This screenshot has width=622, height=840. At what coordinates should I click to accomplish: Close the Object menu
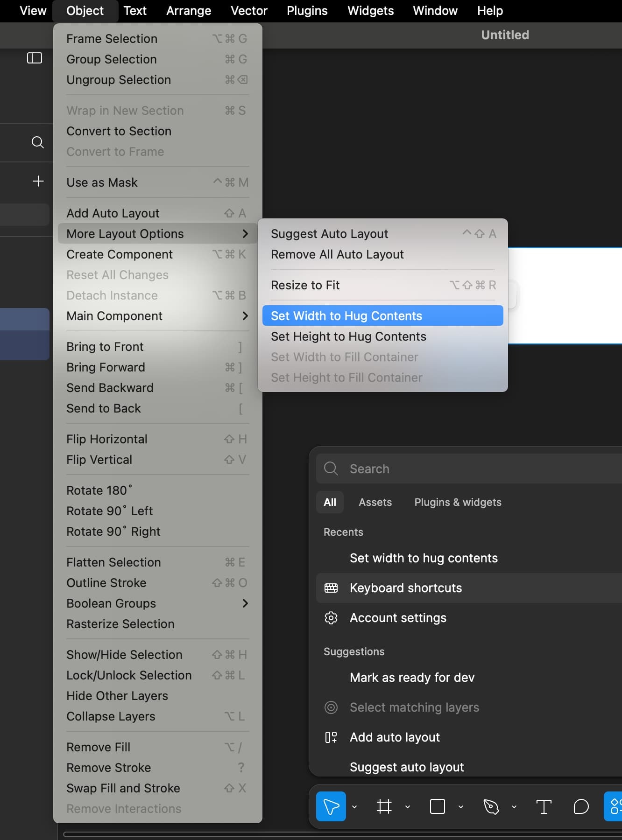[85, 11]
